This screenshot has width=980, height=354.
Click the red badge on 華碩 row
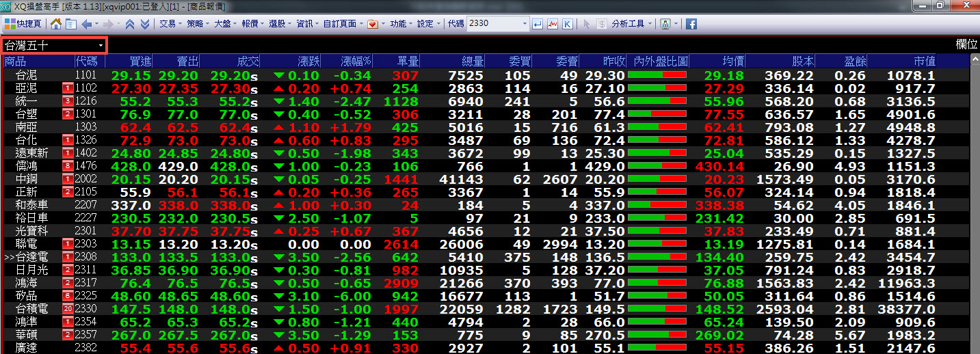[68, 335]
